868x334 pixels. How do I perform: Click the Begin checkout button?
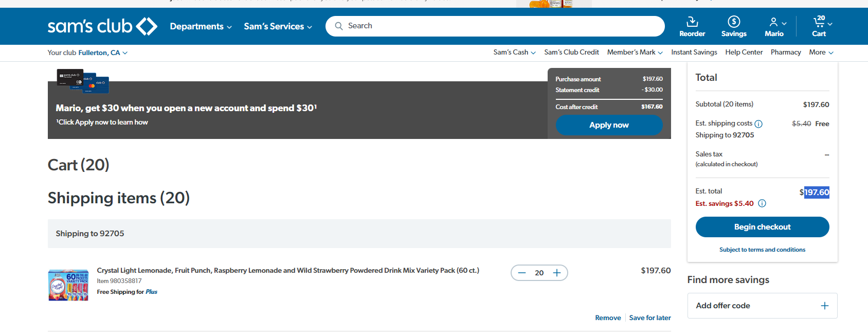pyautogui.click(x=763, y=227)
